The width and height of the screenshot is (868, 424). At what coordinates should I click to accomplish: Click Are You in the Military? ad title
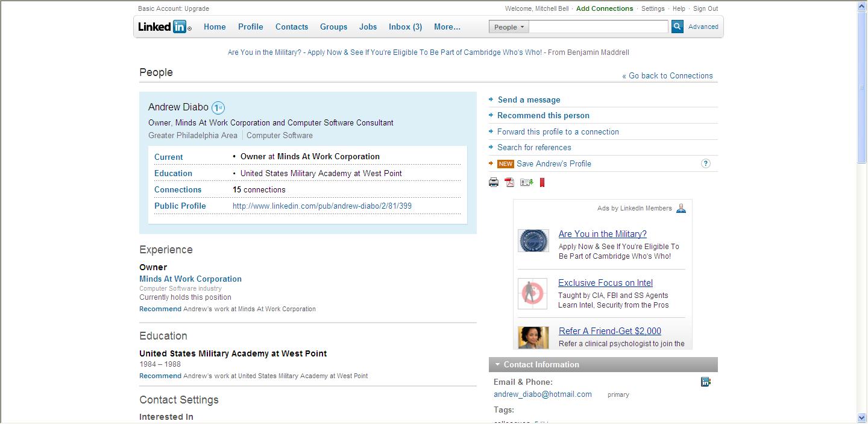click(x=603, y=234)
